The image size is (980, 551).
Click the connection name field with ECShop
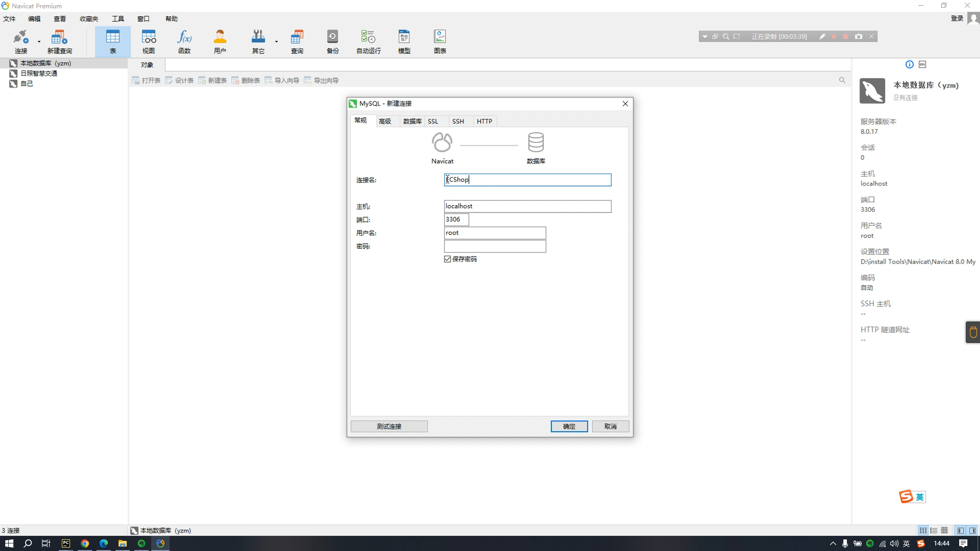(527, 180)
